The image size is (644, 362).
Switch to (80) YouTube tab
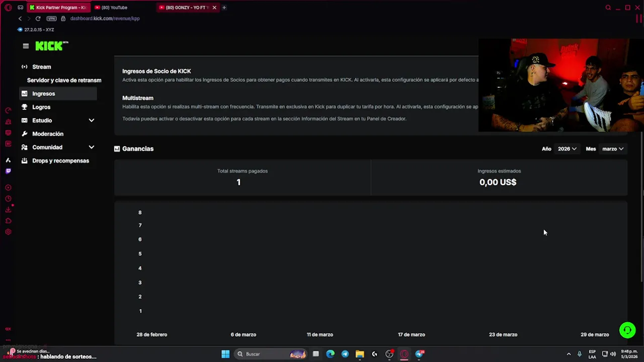coord(123,8)
